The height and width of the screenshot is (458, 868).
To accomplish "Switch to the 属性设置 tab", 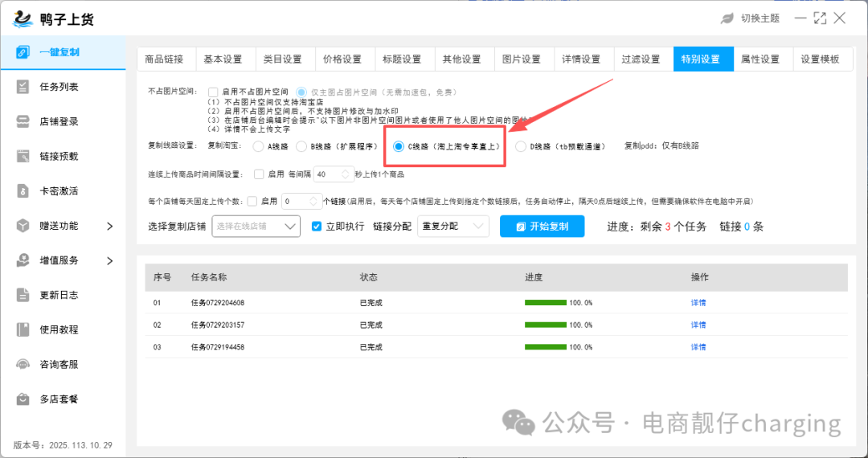I will coord(764,59).
